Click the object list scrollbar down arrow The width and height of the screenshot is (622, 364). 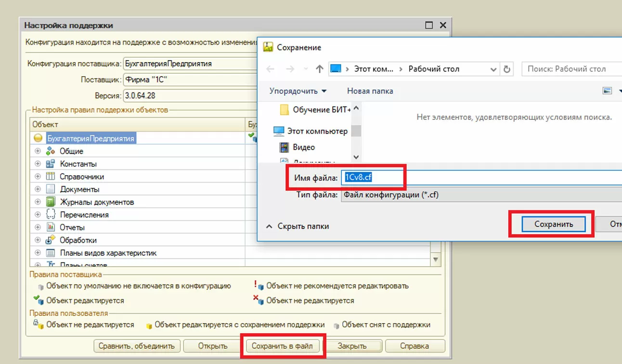[436, 260]
